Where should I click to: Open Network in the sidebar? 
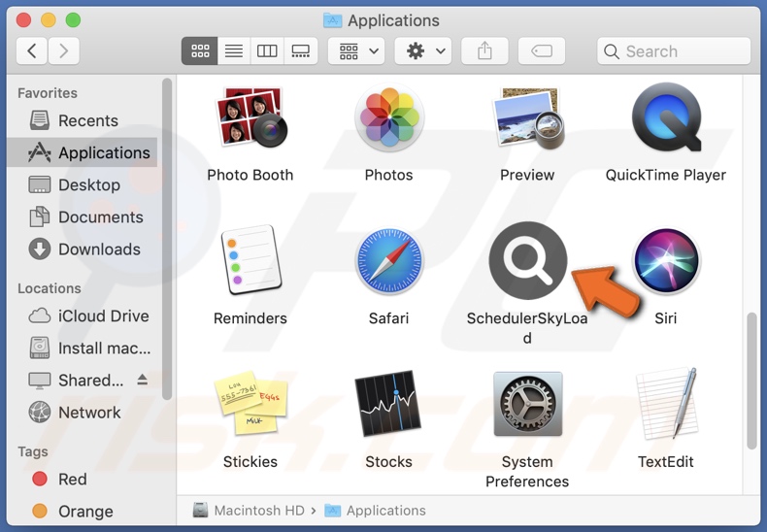pos(83,413)
